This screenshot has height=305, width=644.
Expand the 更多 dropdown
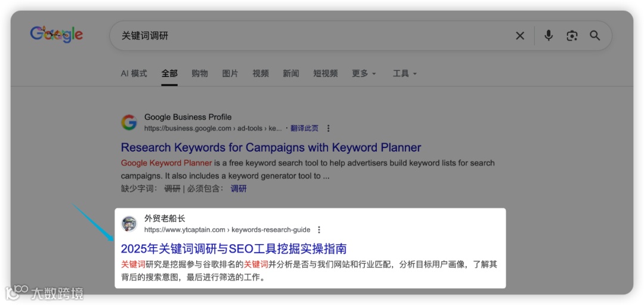point(364,73)
